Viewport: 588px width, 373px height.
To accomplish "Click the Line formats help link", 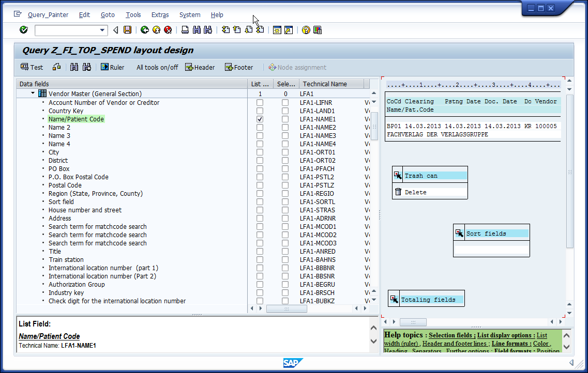I will (x=511, y=344).
